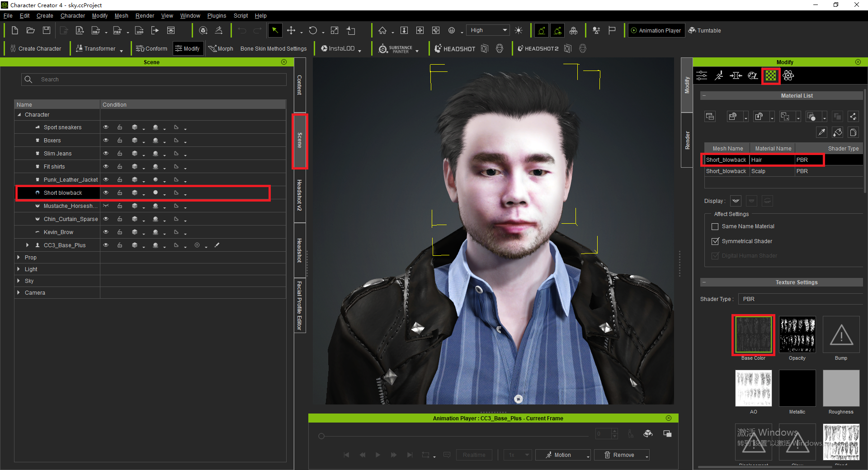Activate the Select arrow tool

click(275, 30)
